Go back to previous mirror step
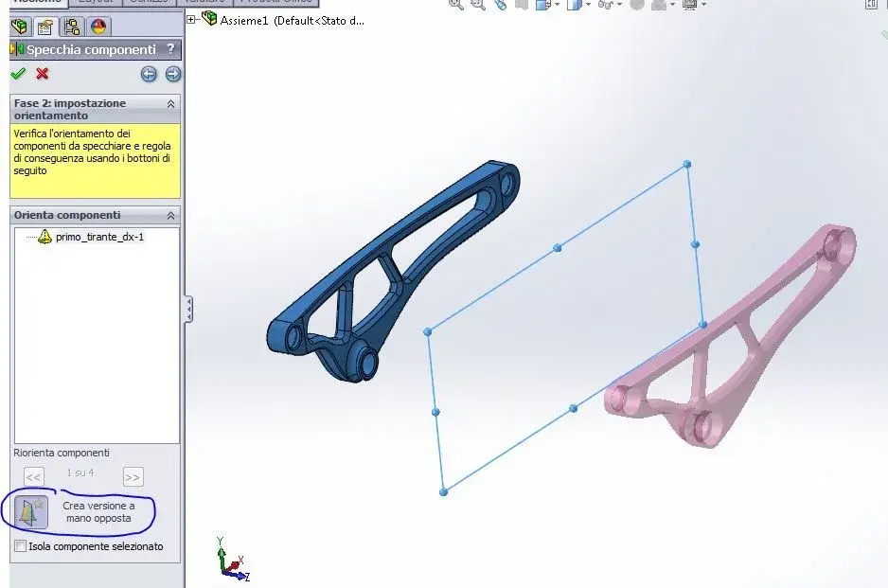888x588 pixels. [x=149, y=74]
